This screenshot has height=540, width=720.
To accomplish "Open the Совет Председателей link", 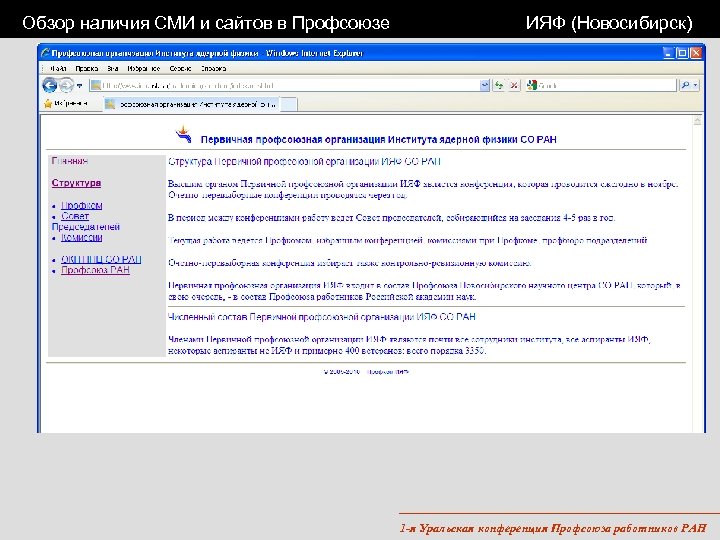I will coord(86,221).
